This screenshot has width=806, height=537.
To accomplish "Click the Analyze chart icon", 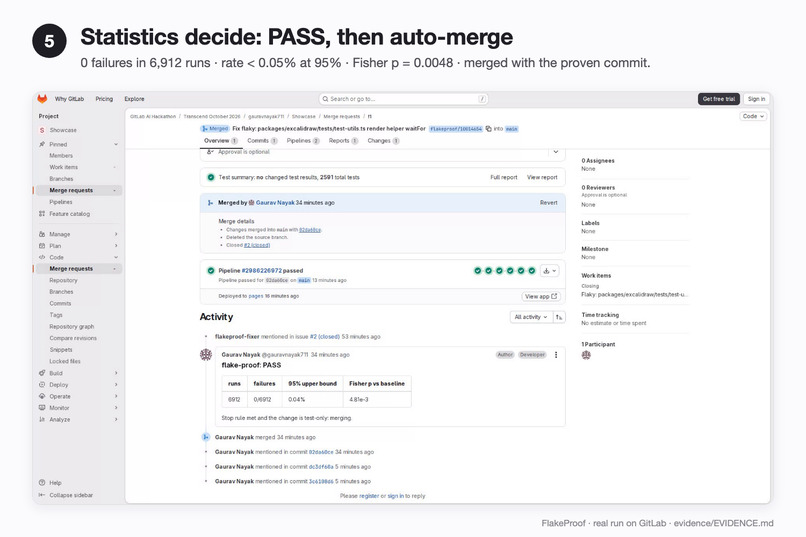I will 42,419.
